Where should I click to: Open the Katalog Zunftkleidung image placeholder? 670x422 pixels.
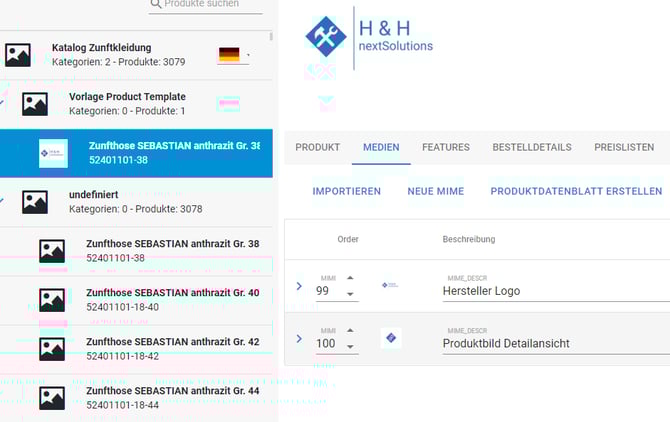[x=18, y=55]
